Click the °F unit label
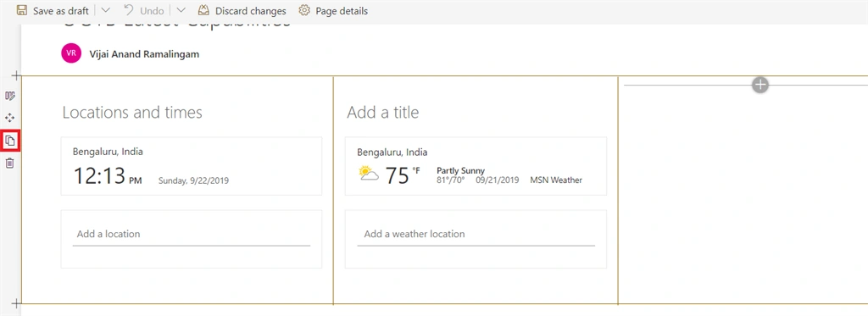Screen dimensions: 868x316 click(x=415, y=171)
